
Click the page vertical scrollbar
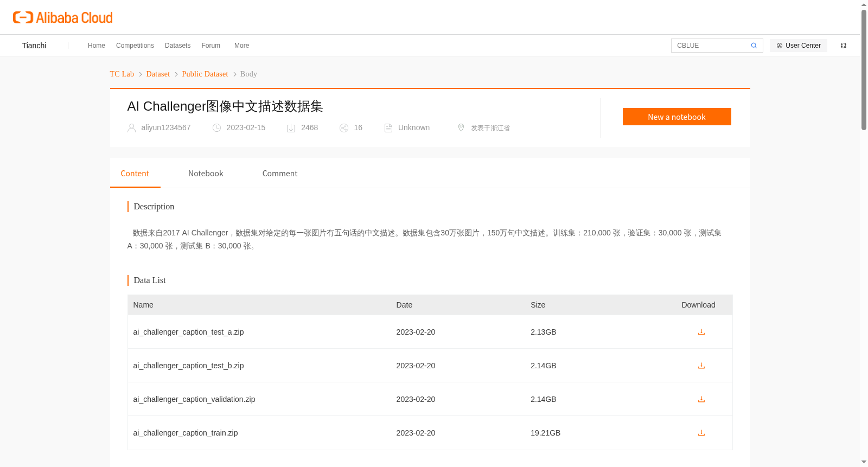(x=864, y=70)
